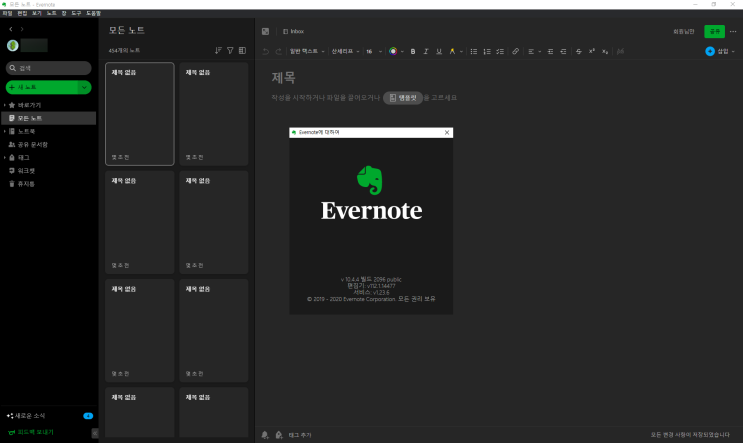This screenshot has width=743, height=443.
Task: Toggle bold formatting
Action: 413,51
